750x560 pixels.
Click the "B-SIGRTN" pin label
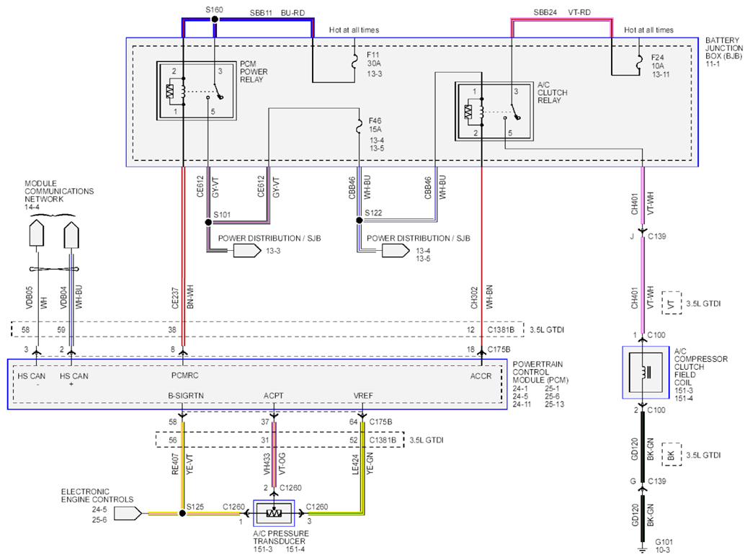pos(186,396)
